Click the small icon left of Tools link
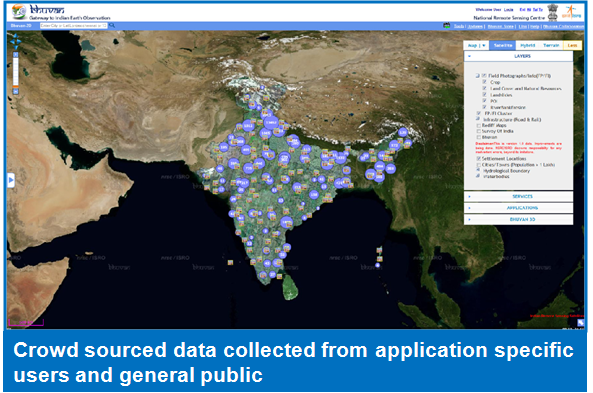Image resolution: width=593 pixels, height=393 pixels. (x=447, y=25)
